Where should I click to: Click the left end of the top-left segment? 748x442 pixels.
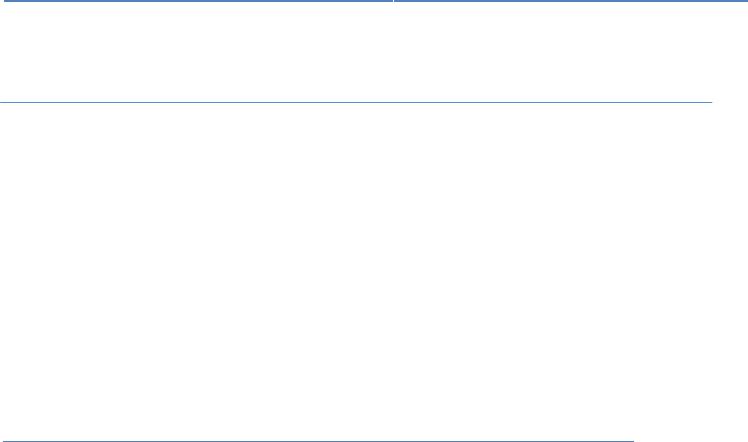pos(5,1)
